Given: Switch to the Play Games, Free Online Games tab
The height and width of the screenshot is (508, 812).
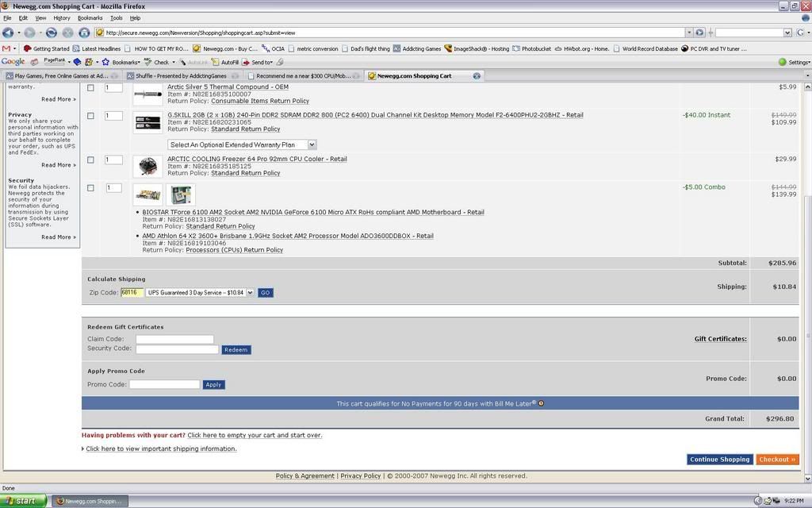Looking at the screenshot, I should click(x=62, y=75).
